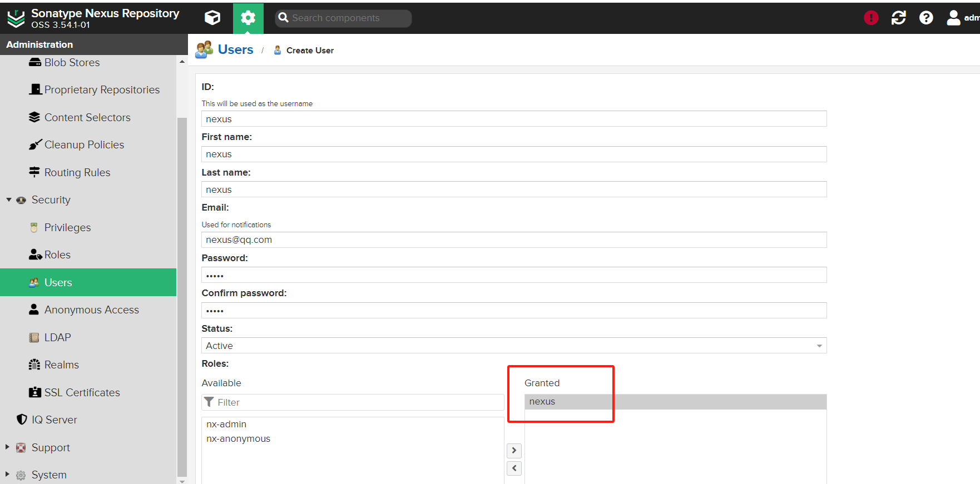Click the Create User breadcrumb icon
980x484 pixels.
pos(278,50)
